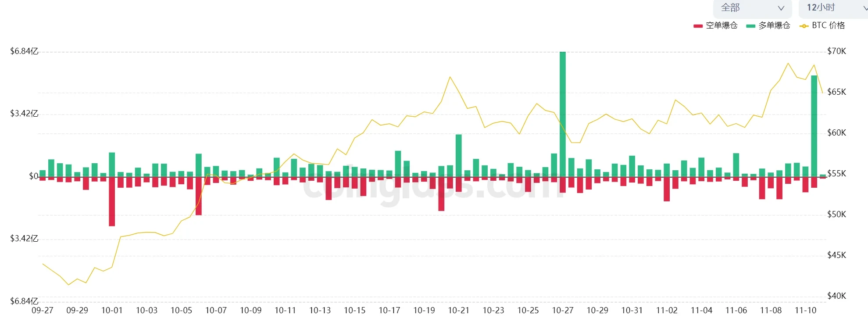
Task: Click the green 多单爆仓 legend marker
Action: [750, 26]
